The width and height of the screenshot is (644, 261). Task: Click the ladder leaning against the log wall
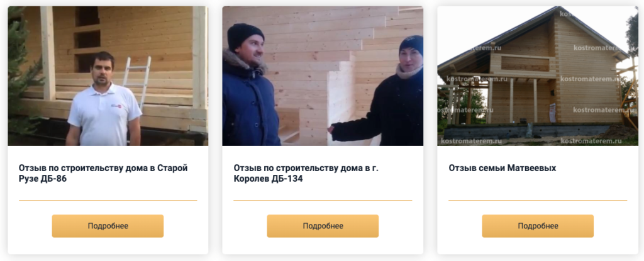(137, 81)
